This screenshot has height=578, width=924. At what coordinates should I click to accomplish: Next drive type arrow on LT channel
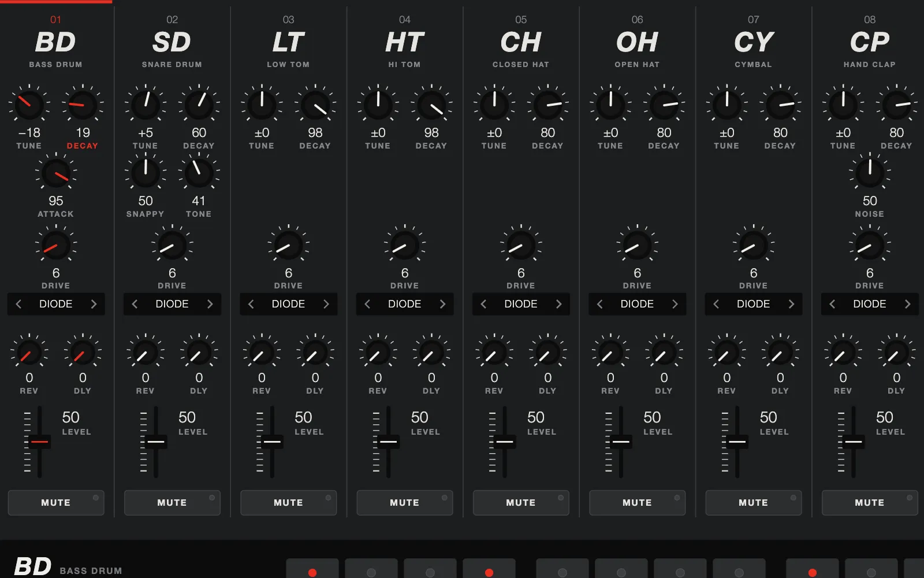coord(326,304)
